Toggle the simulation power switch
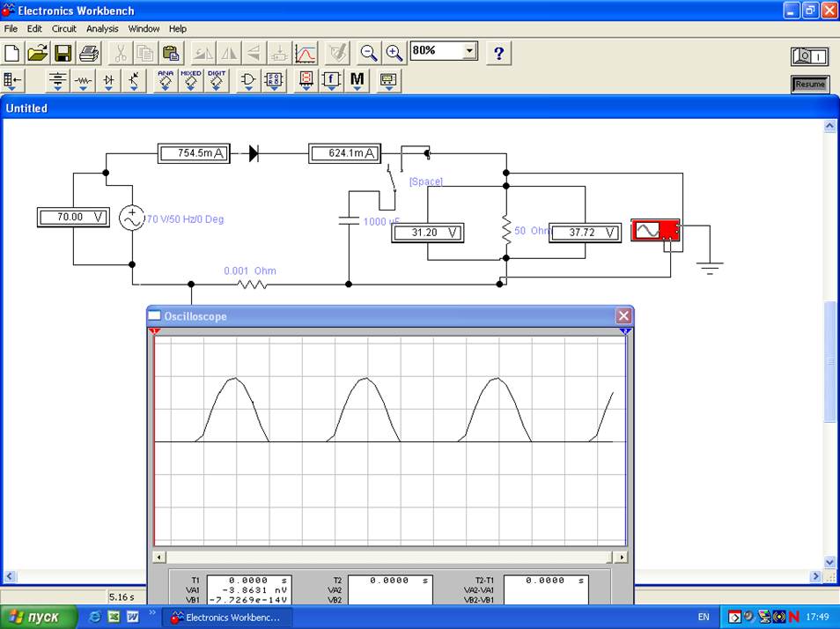Image resolution: width=840 pixels, height=629 pixels. [x=809, y=56]
